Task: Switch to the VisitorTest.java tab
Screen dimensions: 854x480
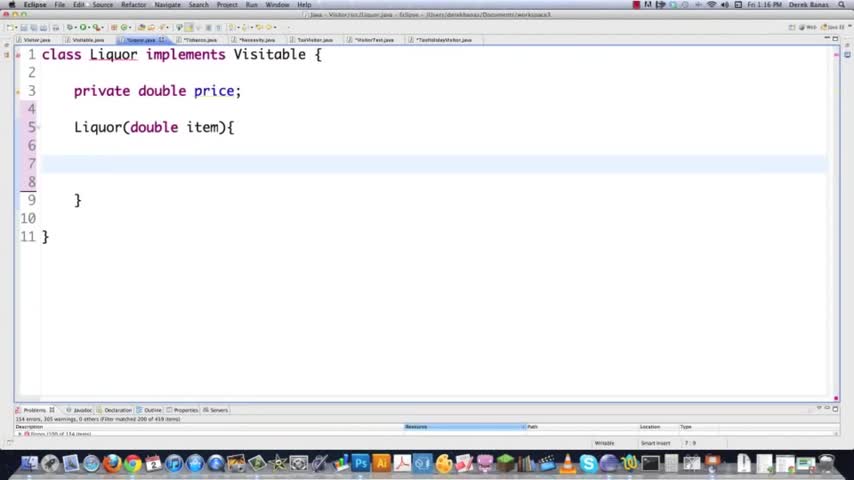Action: point(374,40)
